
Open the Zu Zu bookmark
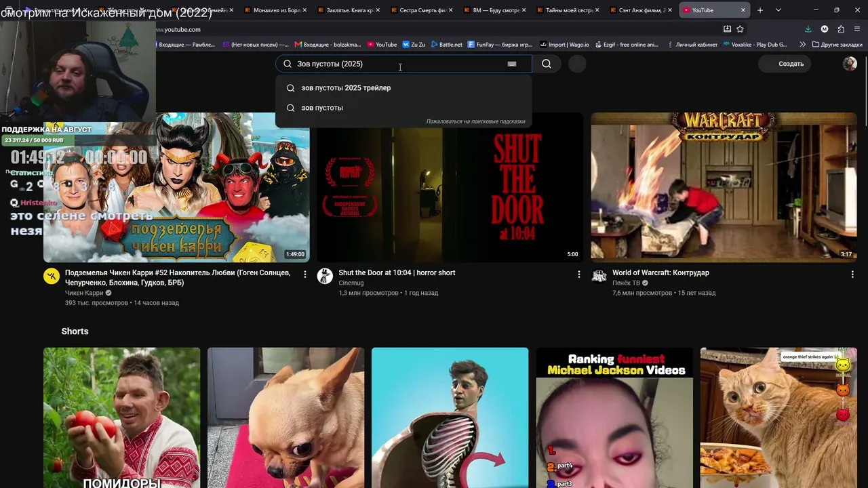(x=414, y=45)
